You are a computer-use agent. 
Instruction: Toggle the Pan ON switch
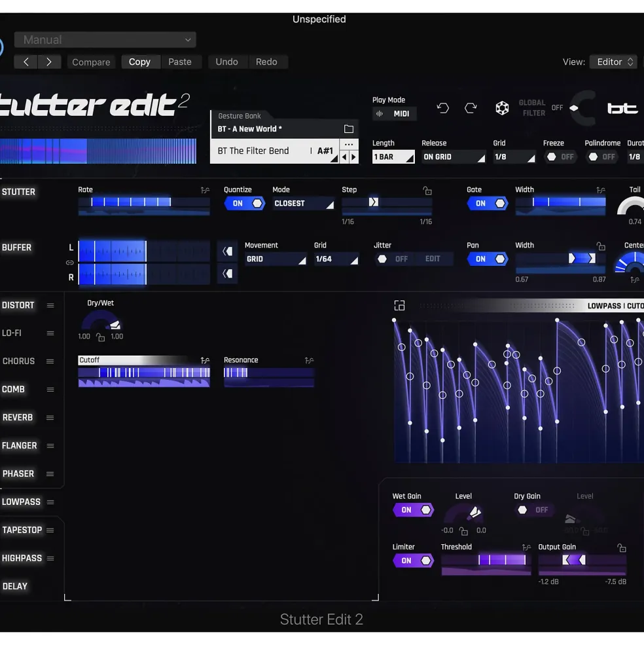pyautogui.click(x=488, y=259)
